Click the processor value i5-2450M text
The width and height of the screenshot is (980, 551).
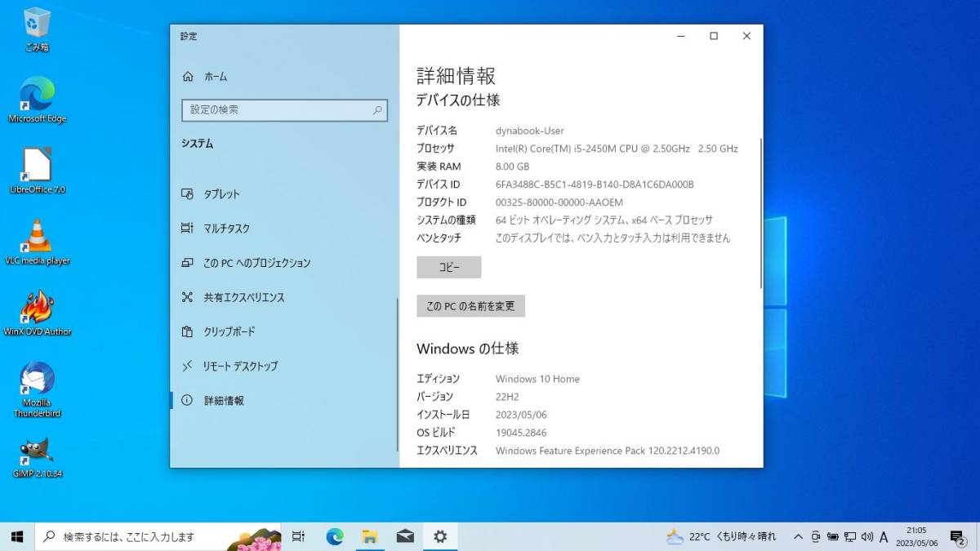(617, 149)
